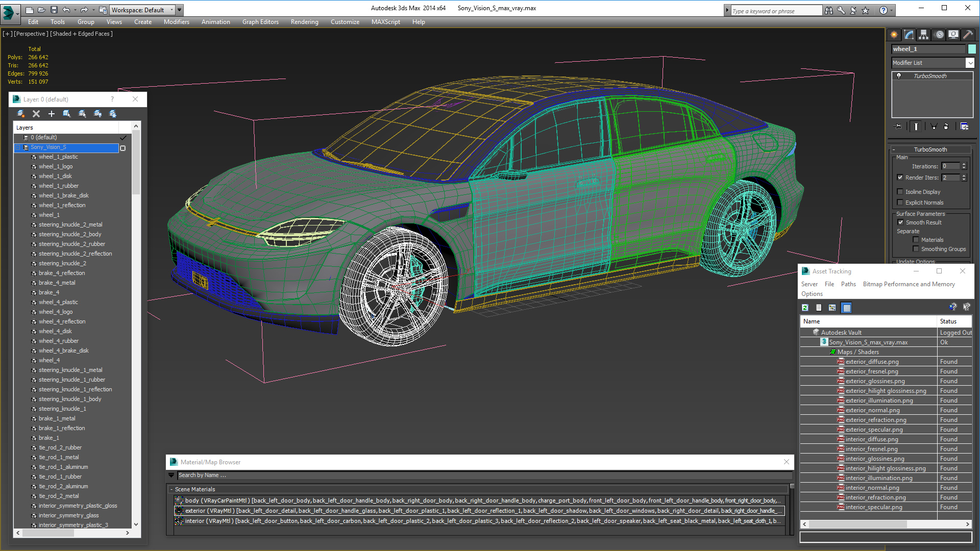Click the Configure Modifier Sets icon
The width and height of the screenshot is (980, 551).
coord(964,126)
